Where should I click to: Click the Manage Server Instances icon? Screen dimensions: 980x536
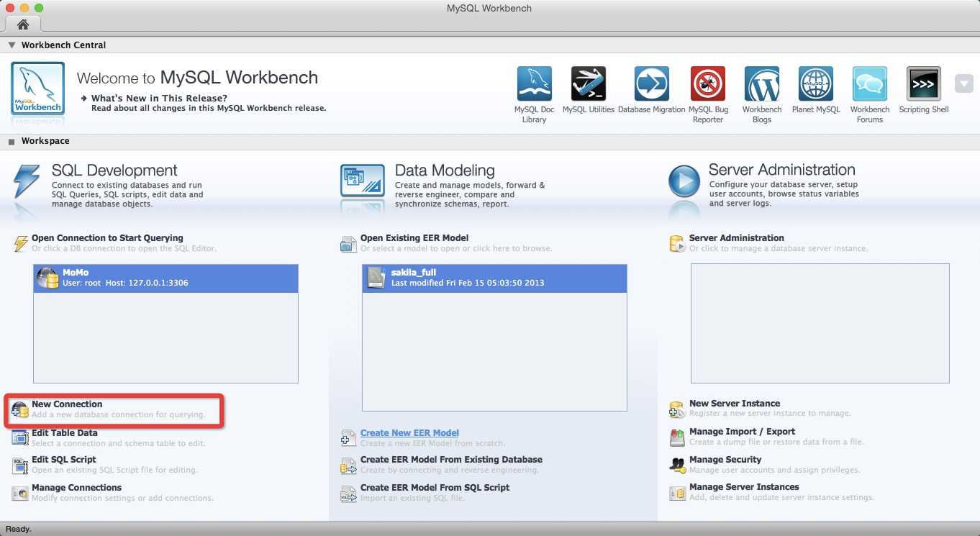[677, 492]
